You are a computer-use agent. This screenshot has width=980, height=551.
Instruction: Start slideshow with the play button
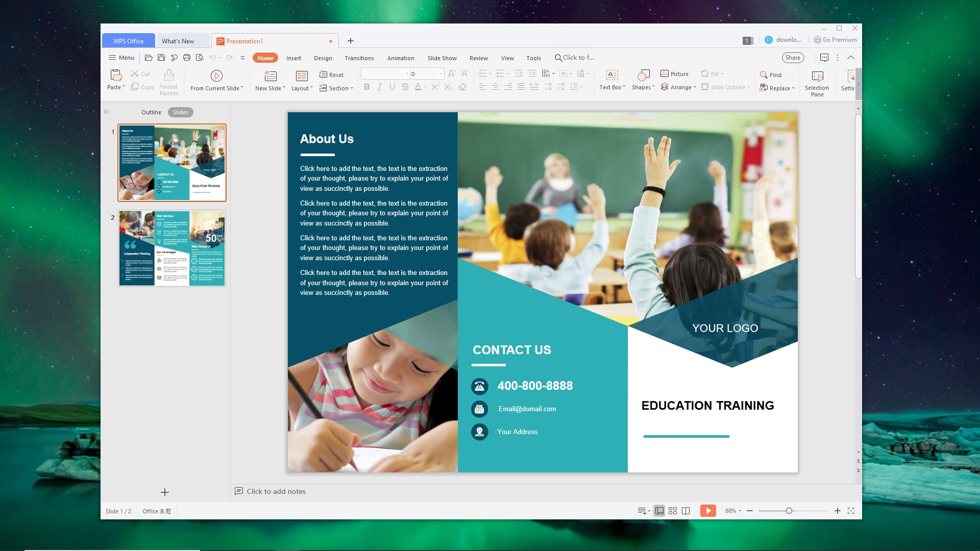point(709,510)
